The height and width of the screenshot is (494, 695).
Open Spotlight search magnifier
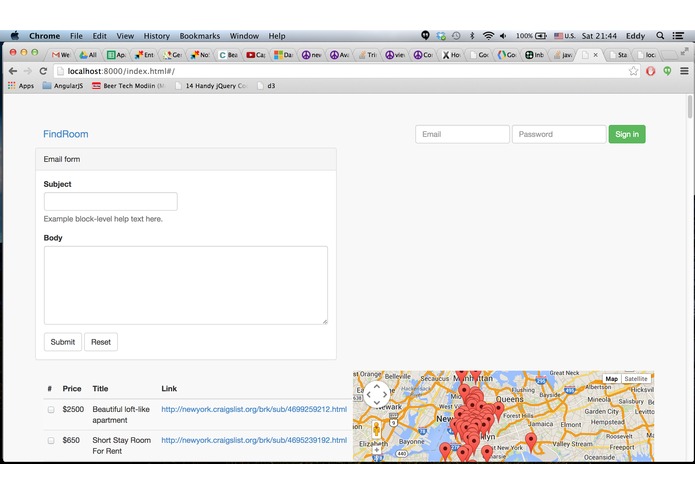[x=660, y=36]
